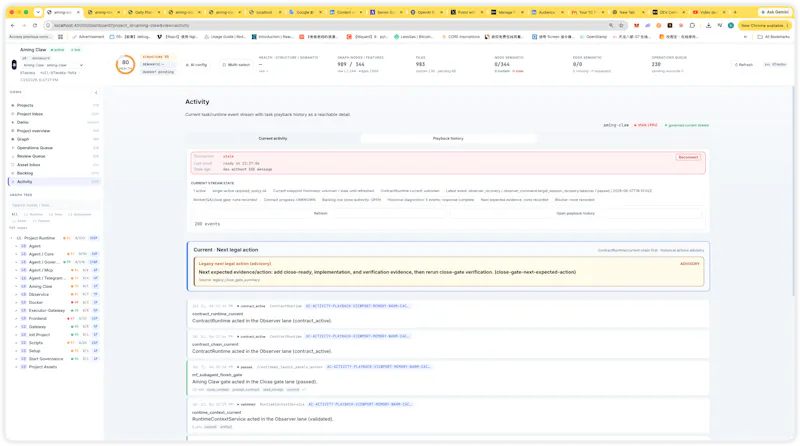Select Executor-Gateway tree row
Screen dimensions: 800x446
[55, 310]
